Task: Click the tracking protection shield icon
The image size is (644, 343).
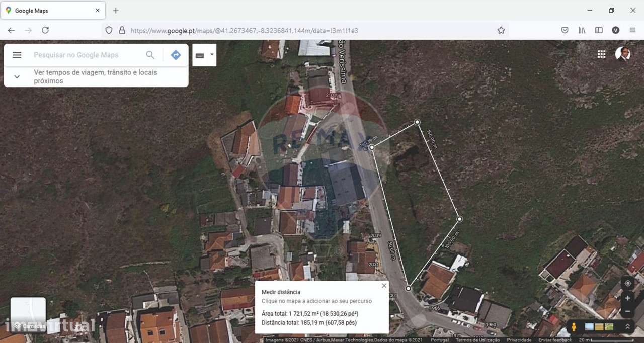Action: coord(109,30)
